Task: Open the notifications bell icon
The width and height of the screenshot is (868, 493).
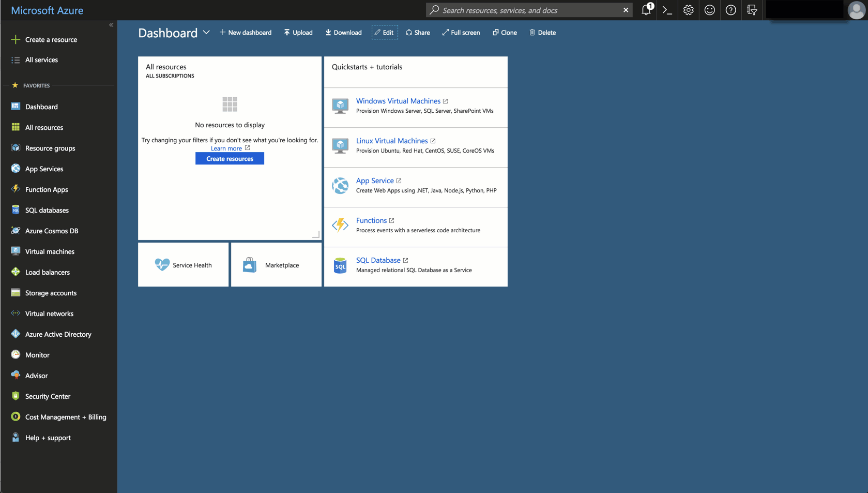Action: pos(646,10)
